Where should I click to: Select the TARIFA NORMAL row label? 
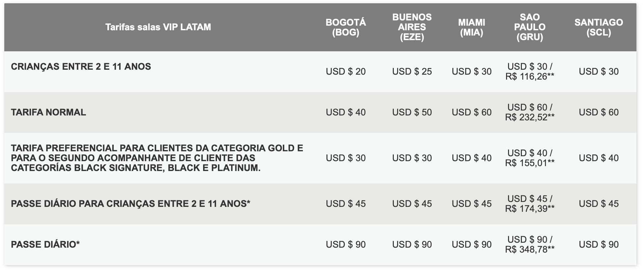48,112
